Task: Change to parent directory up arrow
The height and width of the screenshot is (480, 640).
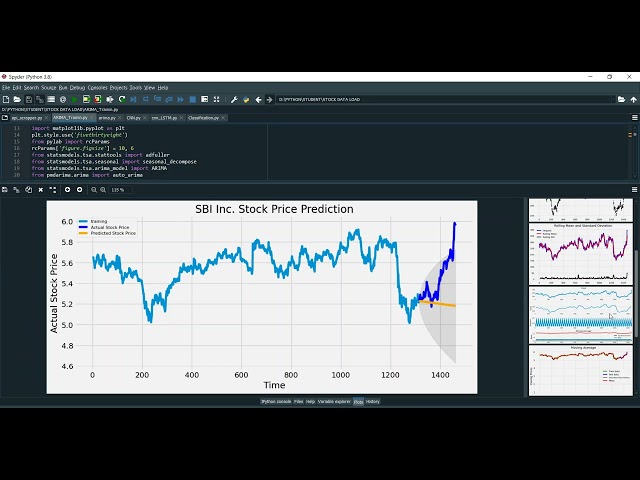Action: coord(633,99)
